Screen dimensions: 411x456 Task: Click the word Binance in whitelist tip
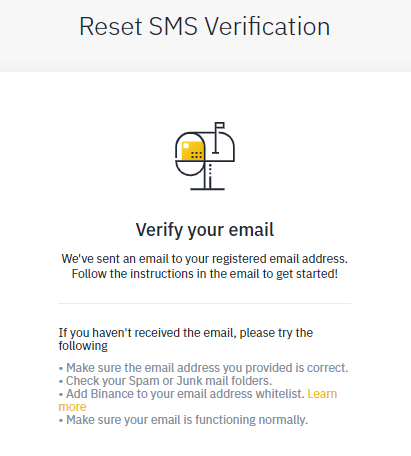coord(112,394)
